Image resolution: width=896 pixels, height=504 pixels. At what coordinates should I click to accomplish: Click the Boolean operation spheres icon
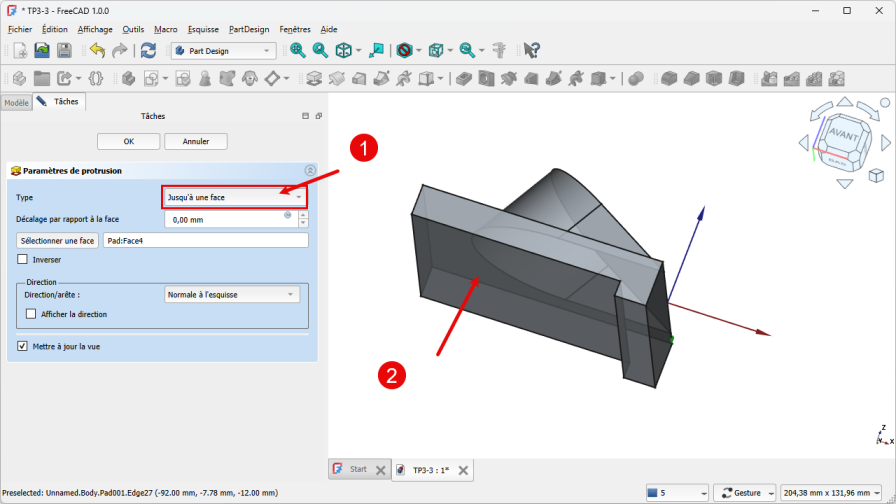tap(635, 78)
